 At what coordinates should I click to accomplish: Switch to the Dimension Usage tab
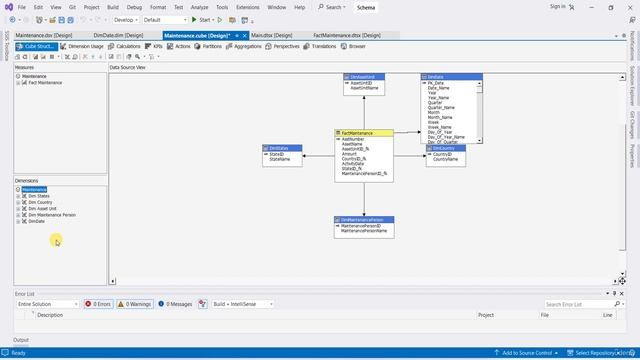pyautogui.click(x=82, y=47)
